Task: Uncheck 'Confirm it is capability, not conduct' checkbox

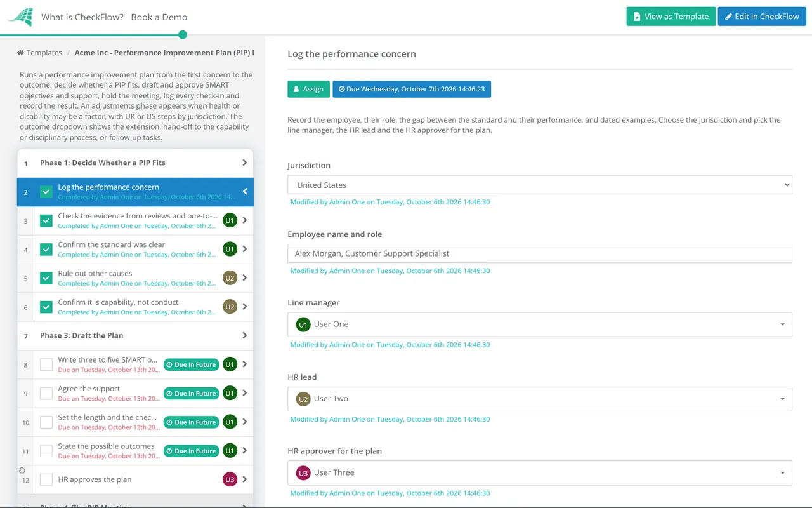Action: 46,307
